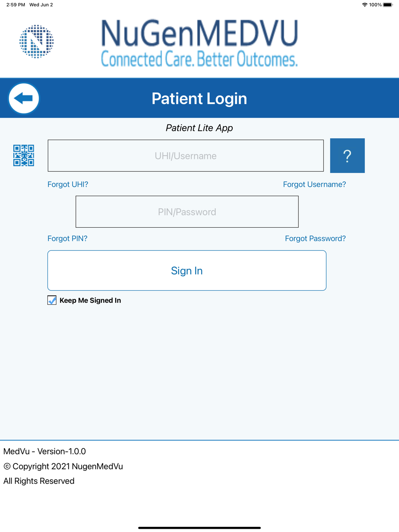The width and height of the screenshot is (399, 532).
Task: Focus the UHI/Username field
Action: pyautogui.click(x=186, y=156)
